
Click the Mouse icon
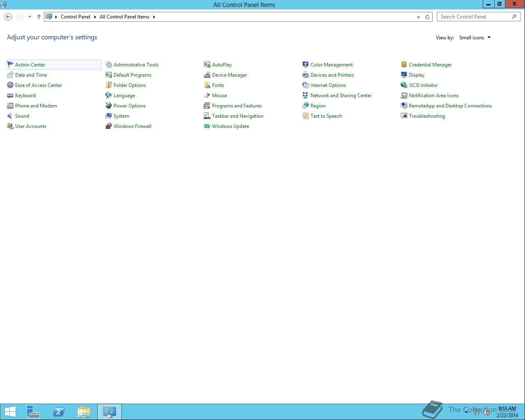[x=207, y=95]
